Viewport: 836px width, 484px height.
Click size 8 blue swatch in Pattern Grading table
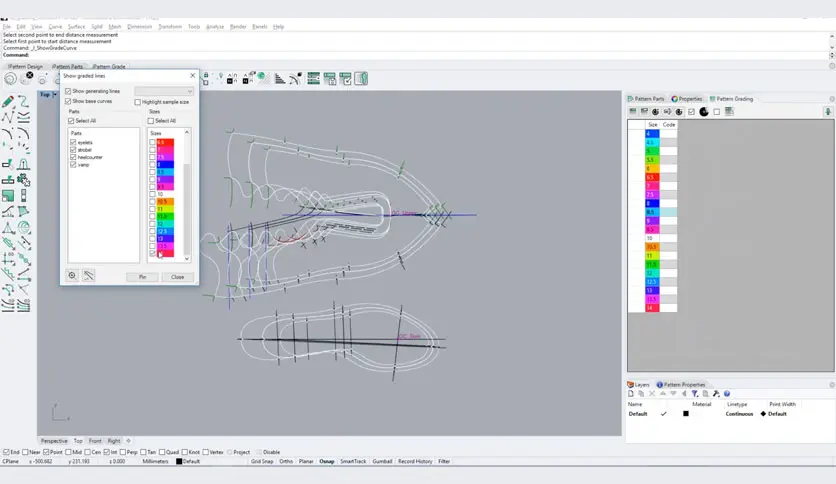[x=653, y=203]
